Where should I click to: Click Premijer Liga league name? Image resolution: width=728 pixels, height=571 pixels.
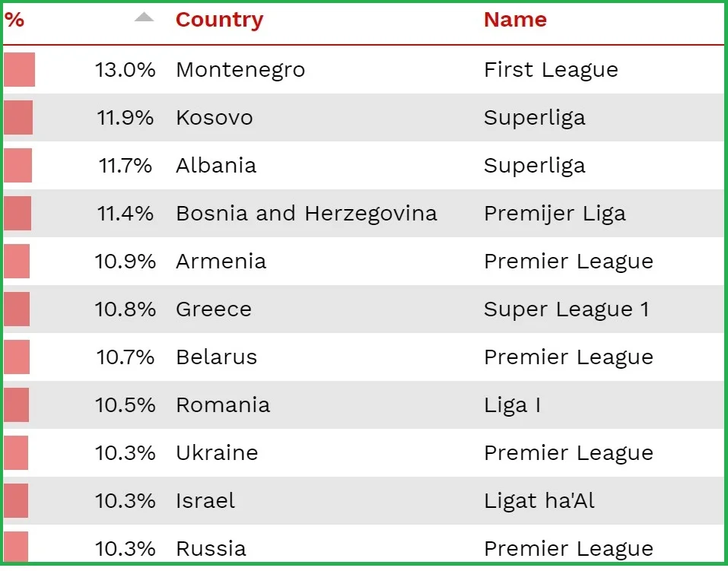coord(555,214)
